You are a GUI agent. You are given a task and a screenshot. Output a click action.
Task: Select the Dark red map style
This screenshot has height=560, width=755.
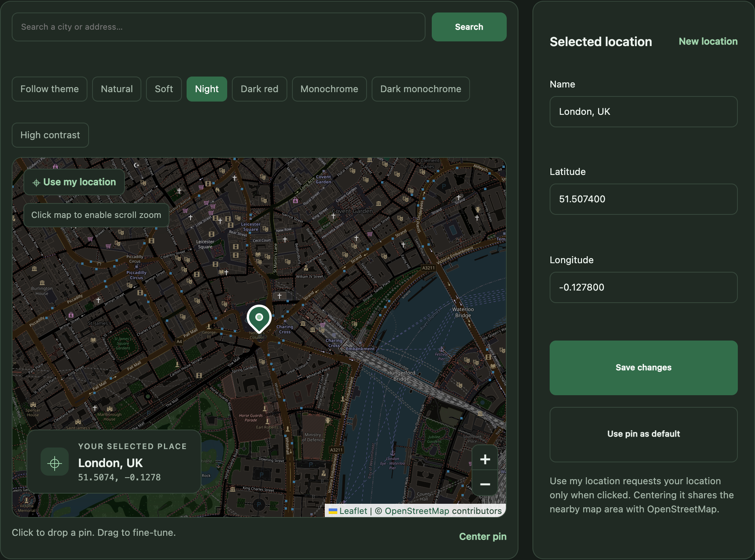[x=260, y=89]
